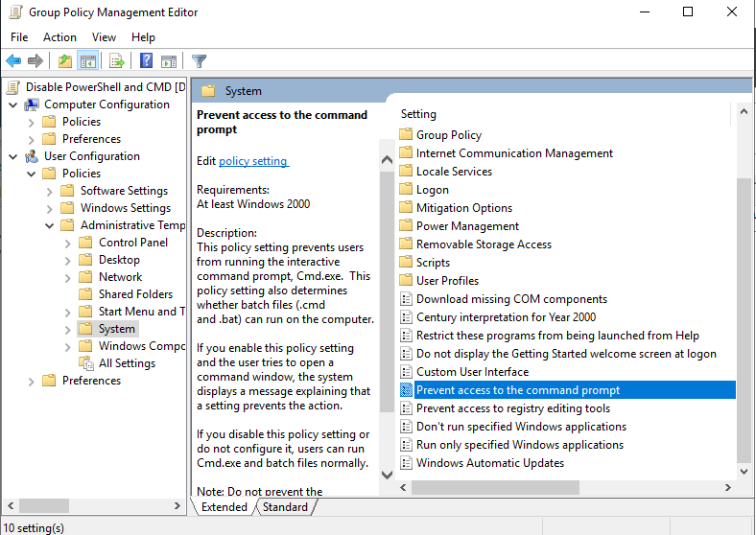Select 'Prevent access to registry editing tools'
This screenshot has height=535, width=756.
[x=512, y=408]
